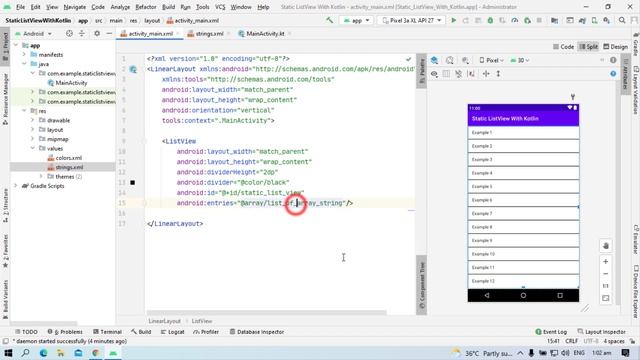
Task: Run the app with the green play button
Action: tap(453, 20)
